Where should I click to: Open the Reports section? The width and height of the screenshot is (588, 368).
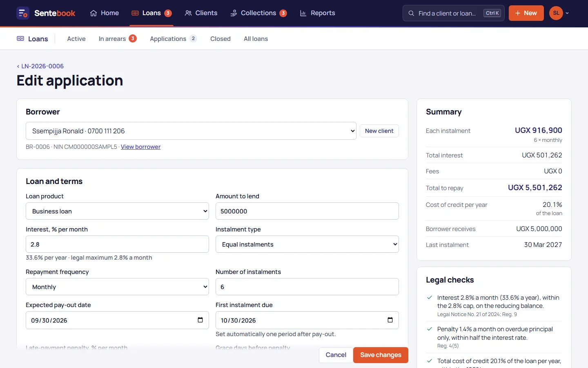[x=317, y=13]
